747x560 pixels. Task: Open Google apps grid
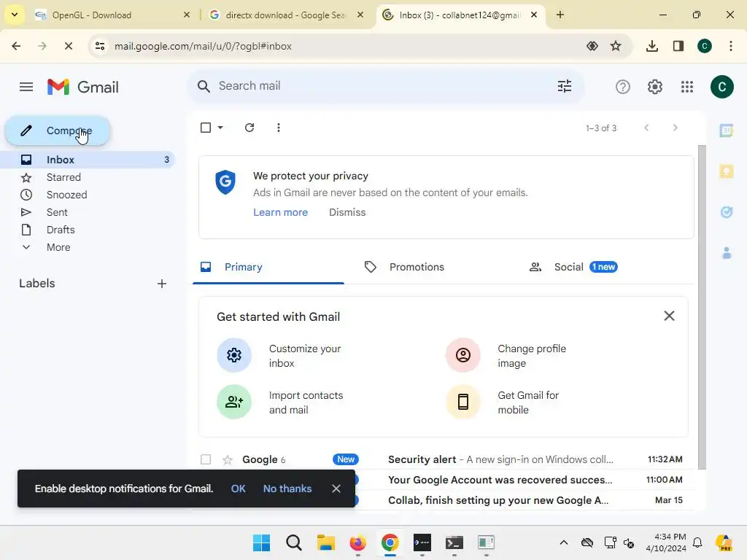tap(687, 87)
